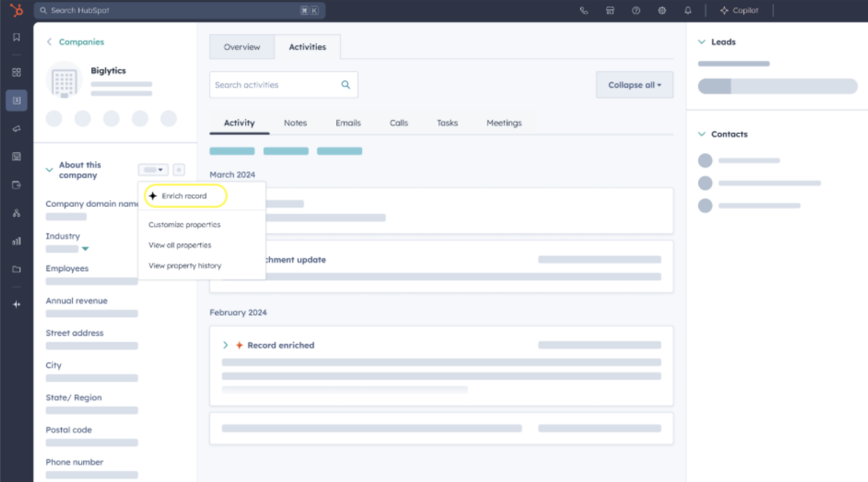Choose Enrich record from the menu
The height and width of the screenshot is (482, 868).
pos(185,196)
